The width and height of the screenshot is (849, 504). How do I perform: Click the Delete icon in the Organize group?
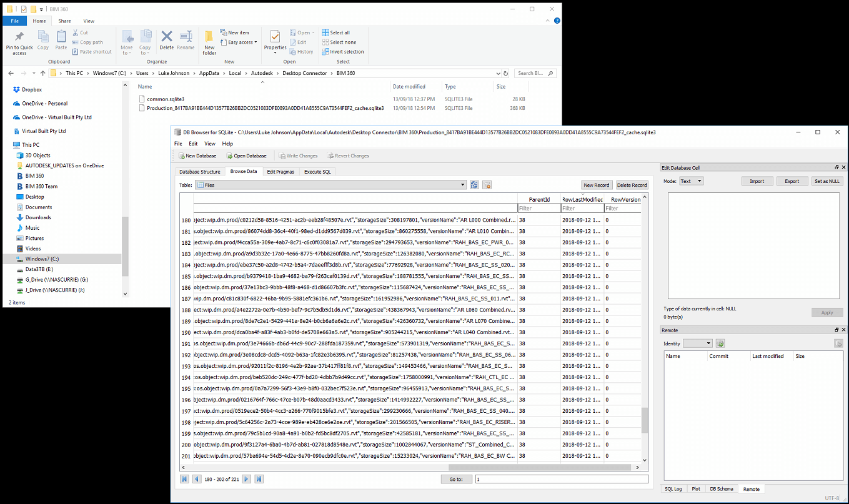[x=167, y=41]
